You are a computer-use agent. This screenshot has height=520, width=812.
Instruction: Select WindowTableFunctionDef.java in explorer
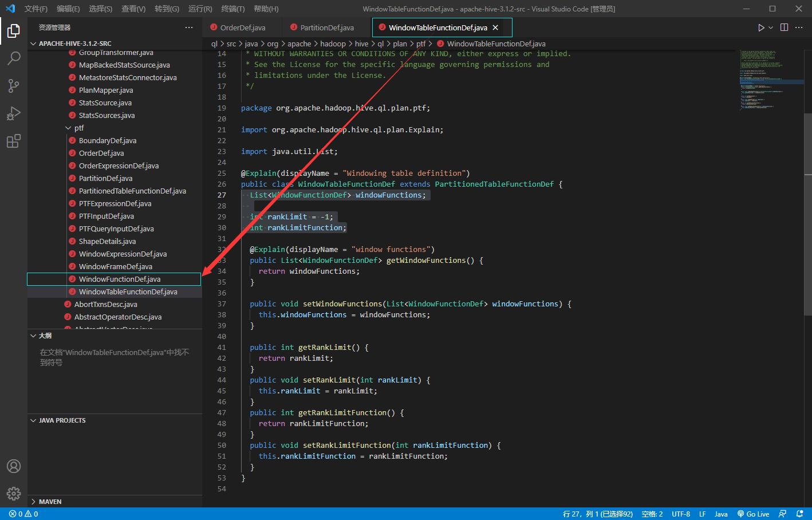(x=115, y=291)
